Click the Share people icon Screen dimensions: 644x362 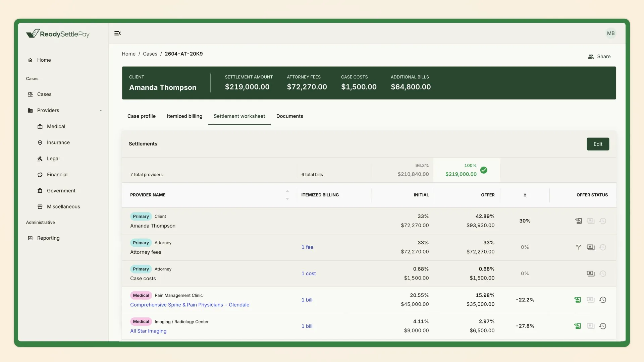[591, 57]
